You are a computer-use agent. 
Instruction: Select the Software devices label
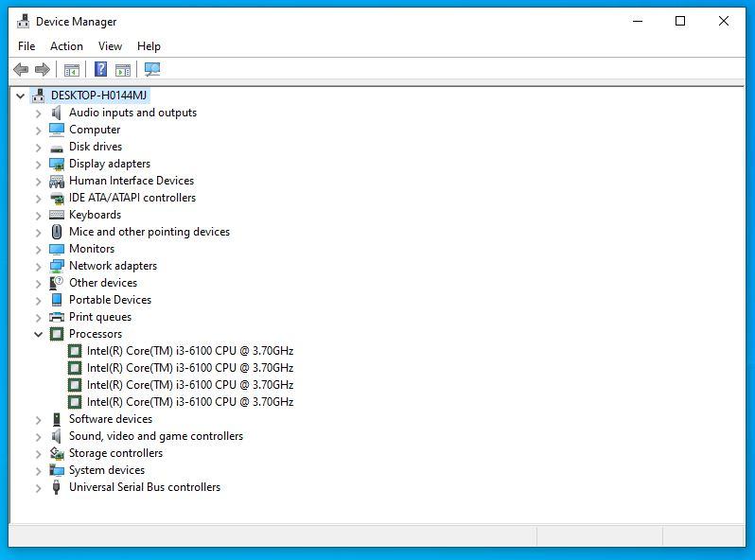(111, 419)
